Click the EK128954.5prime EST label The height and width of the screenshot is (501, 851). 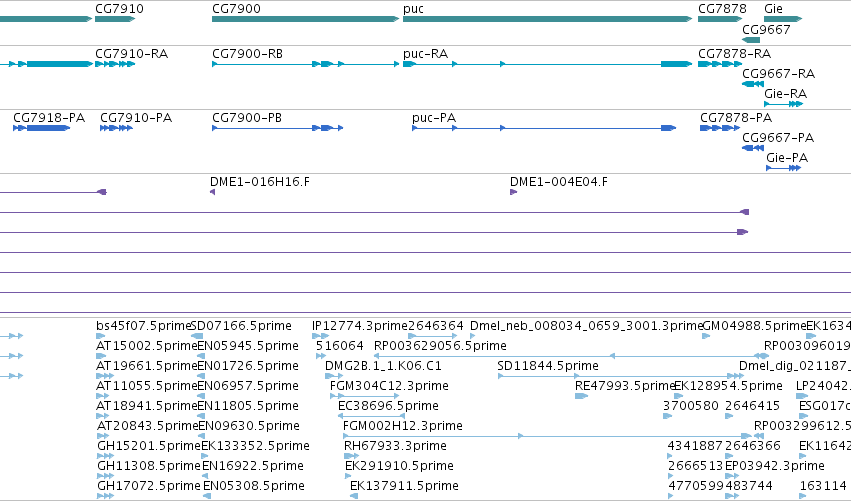728,386
